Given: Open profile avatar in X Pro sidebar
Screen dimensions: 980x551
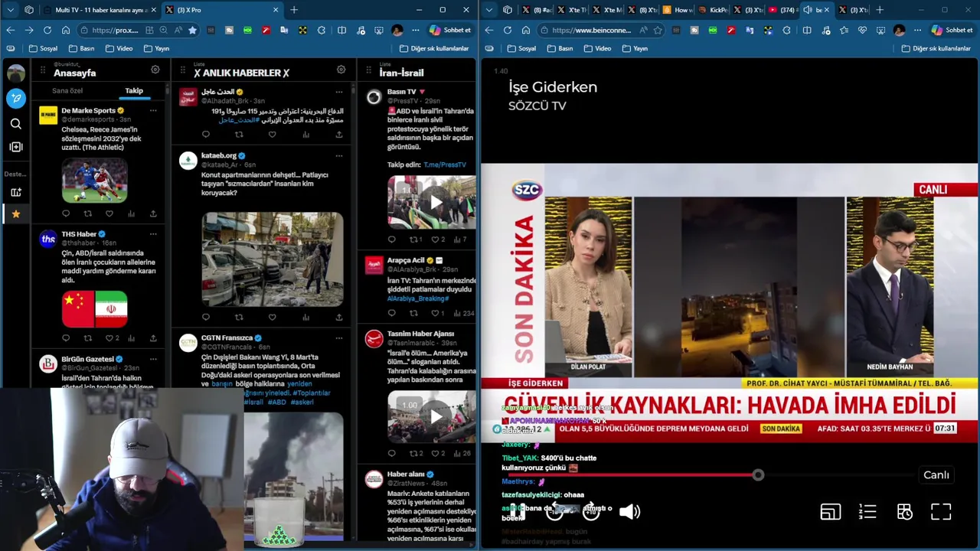Looking at the screenshot, I should (16, 73).
